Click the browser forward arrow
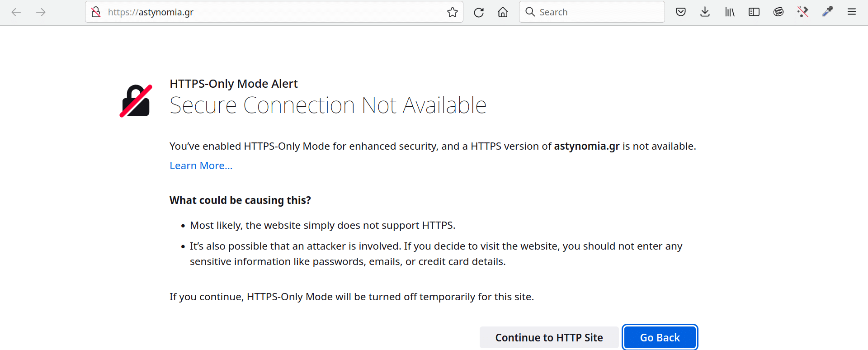This screenshot has height=350, width=868. pyautogui.click(x=41, y=12)
